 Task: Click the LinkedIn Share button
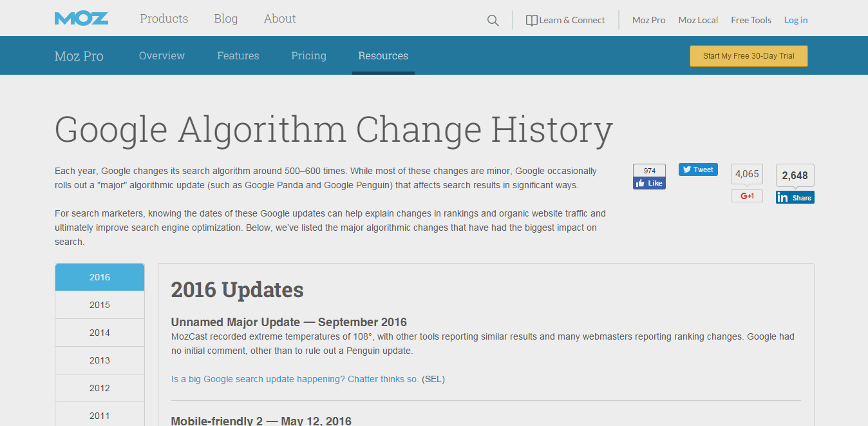click(795, 197)
